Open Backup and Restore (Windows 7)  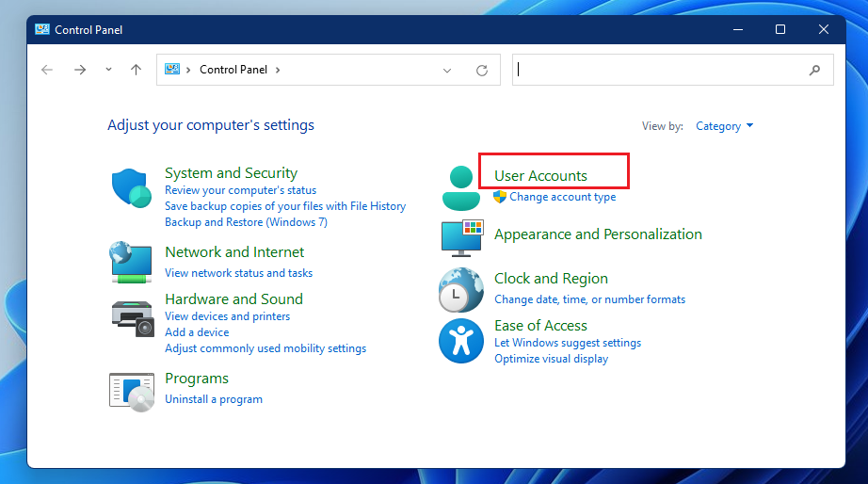(246, 222)
